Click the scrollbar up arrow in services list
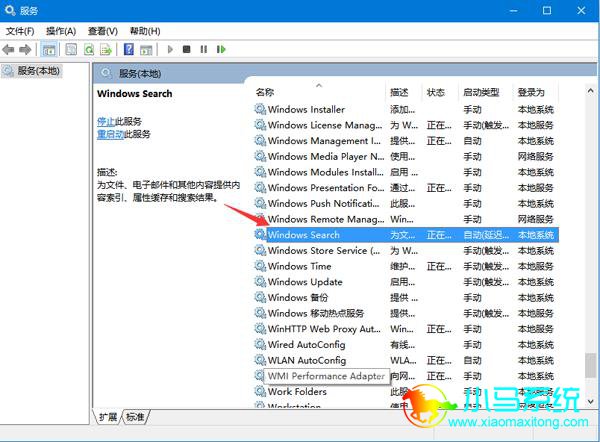The image size is (600, 442). coord(590,91)
